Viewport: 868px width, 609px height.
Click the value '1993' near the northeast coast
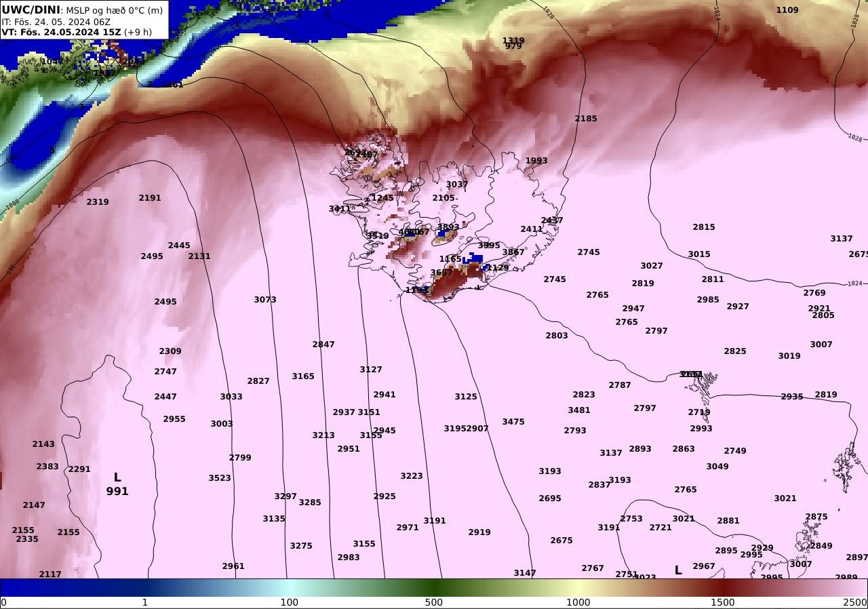tap(536, 161)
